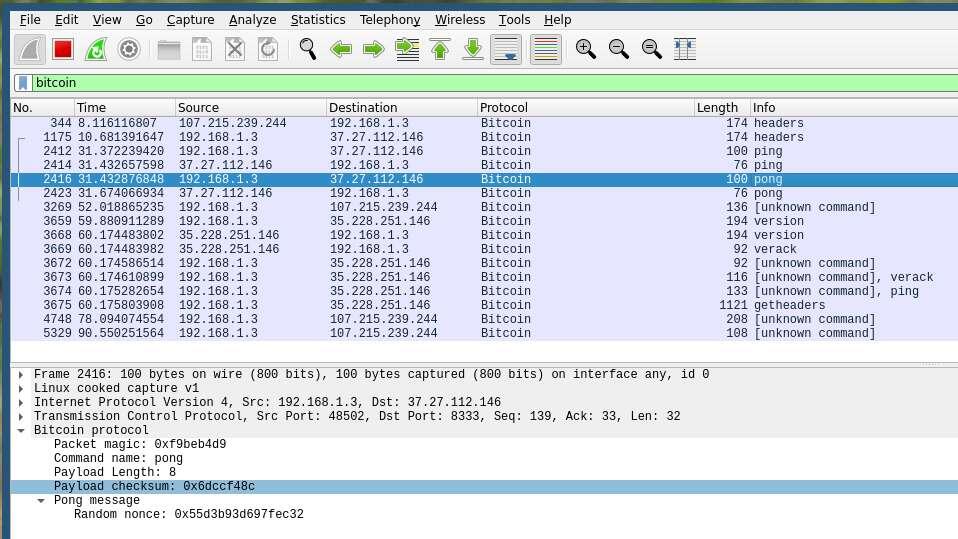Zoom in the packet text

585,50
